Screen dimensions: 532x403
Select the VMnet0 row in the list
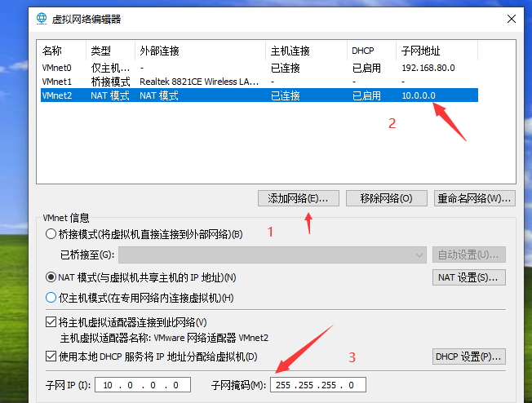pyautogui.click(x=259, y=68)
